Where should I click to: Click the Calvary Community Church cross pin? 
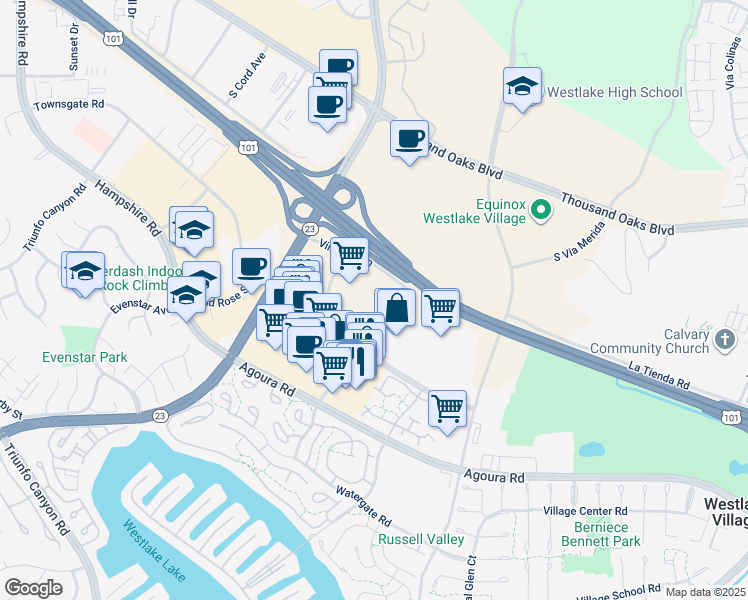[x=725, y=340]
